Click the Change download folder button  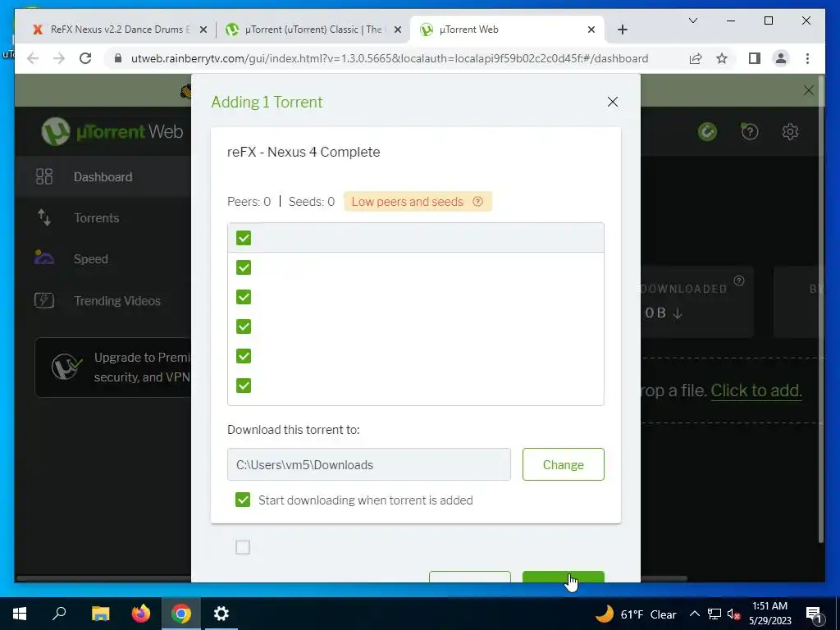(563, 464)
